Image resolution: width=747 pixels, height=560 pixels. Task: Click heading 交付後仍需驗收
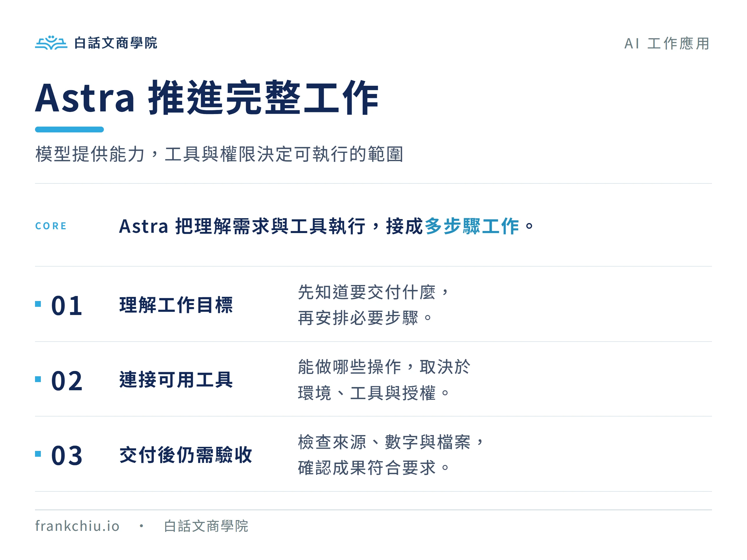(186, 455)
